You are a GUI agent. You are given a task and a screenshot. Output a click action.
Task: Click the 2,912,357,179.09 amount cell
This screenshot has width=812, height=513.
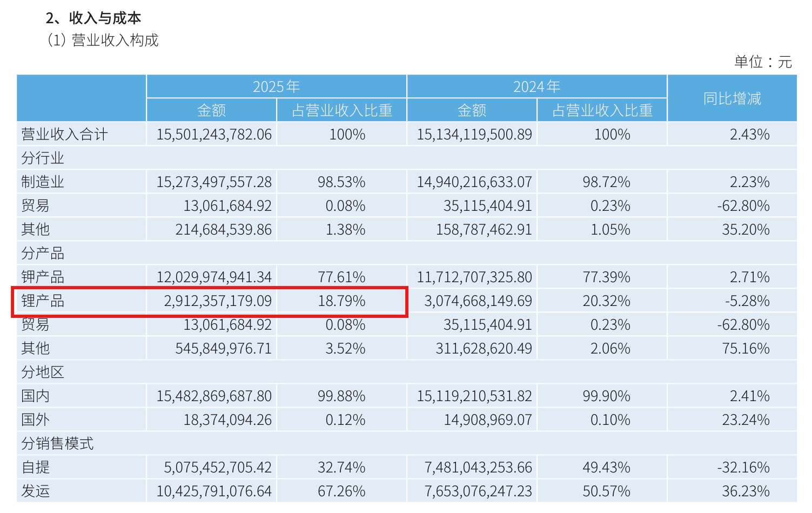coord(218,301)
